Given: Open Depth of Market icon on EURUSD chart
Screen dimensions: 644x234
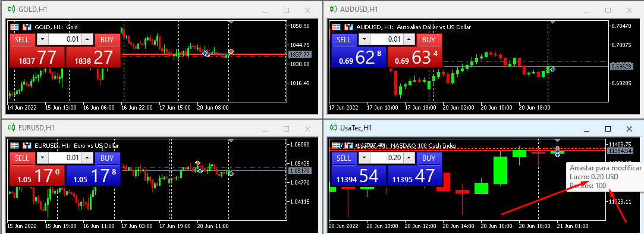Looking at the screenshot, I should 27,146.
